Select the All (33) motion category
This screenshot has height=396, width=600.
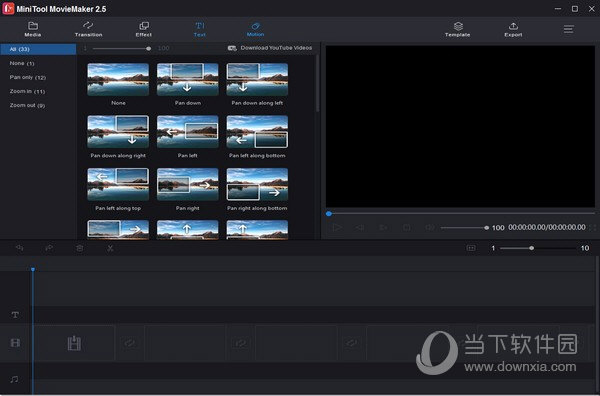pos(38,49)
